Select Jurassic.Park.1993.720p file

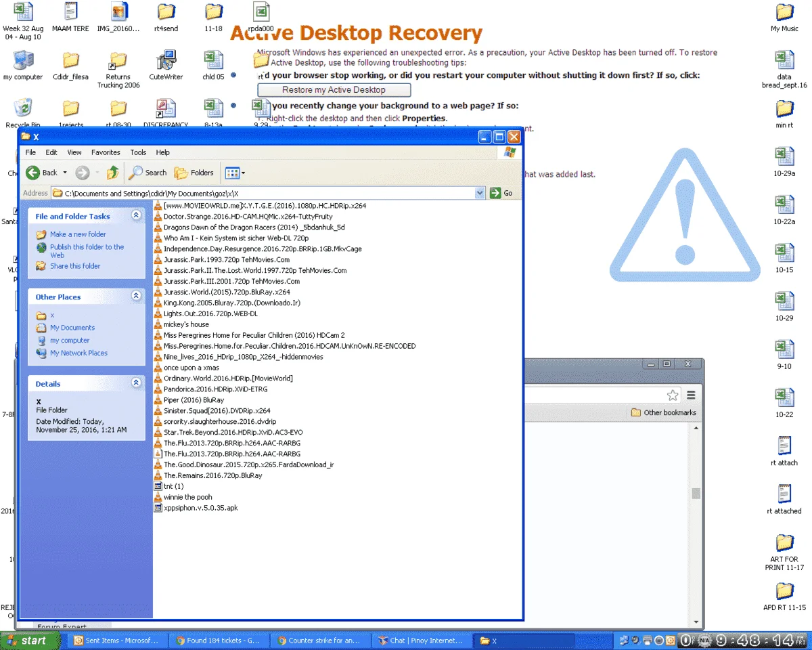coord(227,259)
